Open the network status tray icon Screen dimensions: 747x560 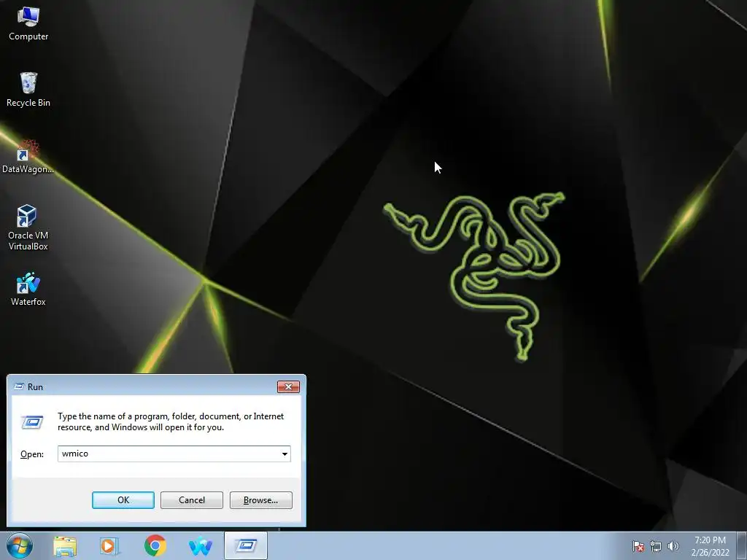(x=656, y=546)
